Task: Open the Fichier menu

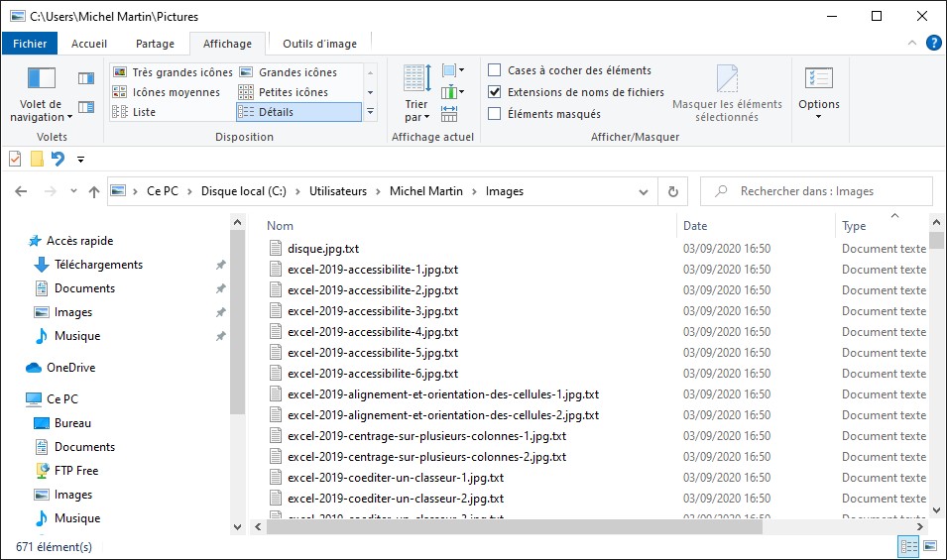Action: (x=30, y=44)
